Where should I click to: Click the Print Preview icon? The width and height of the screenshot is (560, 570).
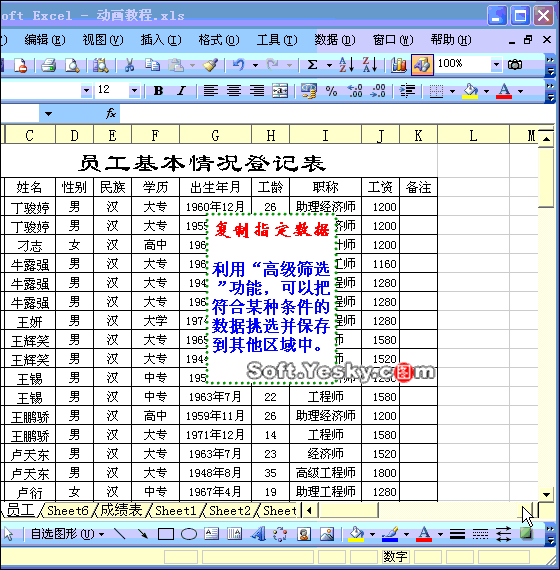[x=72, y=65]
